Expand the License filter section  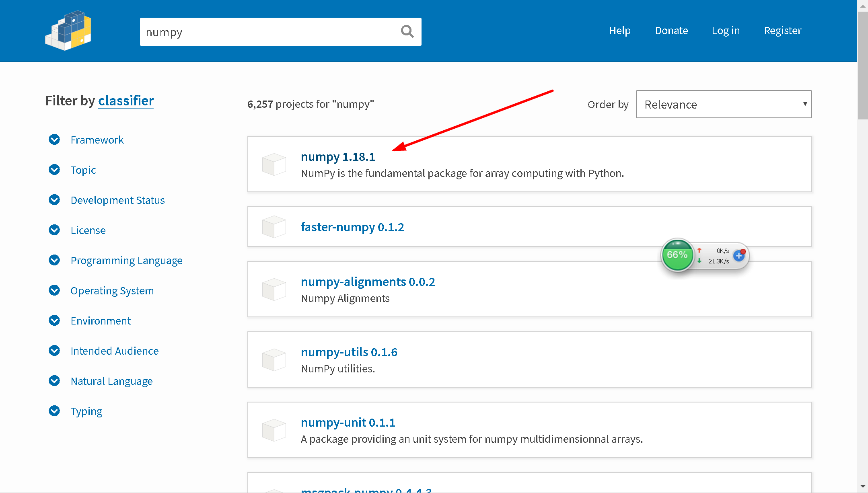[x=88, y=230]
